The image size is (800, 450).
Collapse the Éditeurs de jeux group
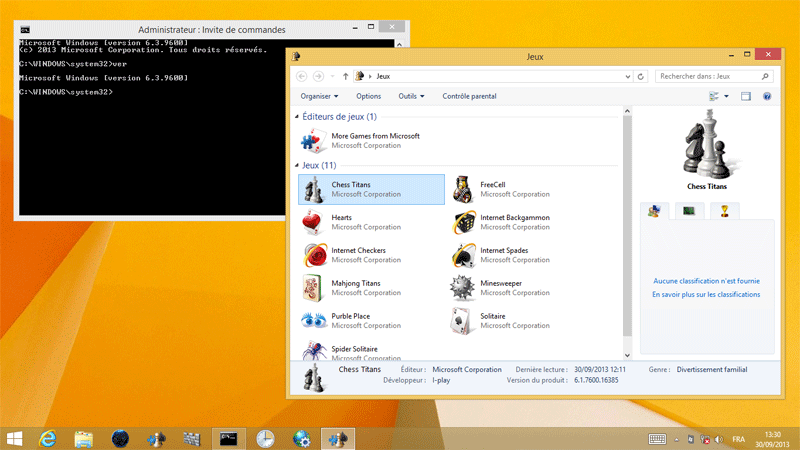pos(297,117)
